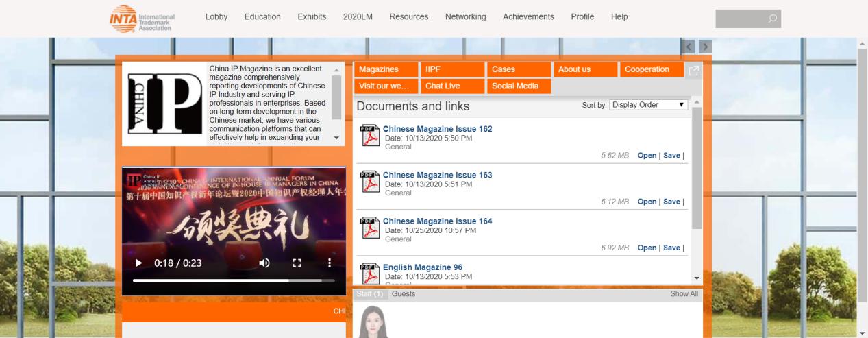Click PDF icon of Chinese Magazine Issue 164

tap(369, 228)
